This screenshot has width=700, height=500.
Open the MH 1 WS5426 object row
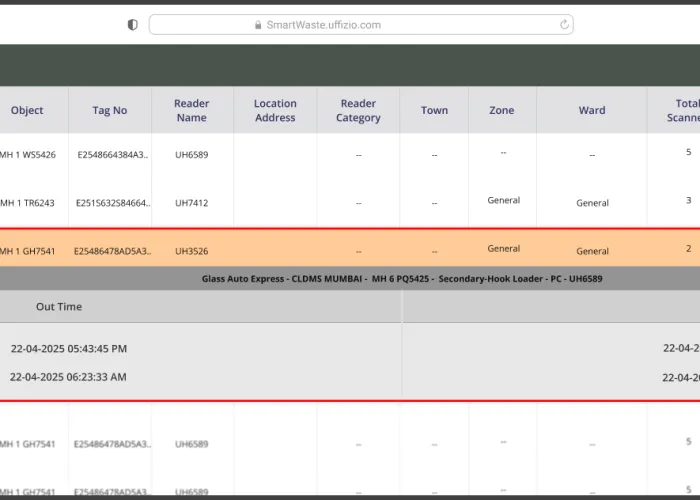tap(28, 154)
